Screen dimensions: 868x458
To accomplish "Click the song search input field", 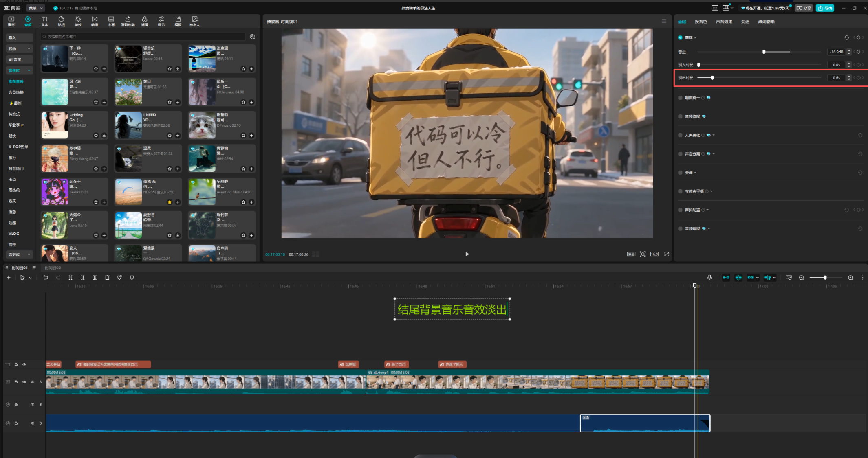I will [143, 37].
